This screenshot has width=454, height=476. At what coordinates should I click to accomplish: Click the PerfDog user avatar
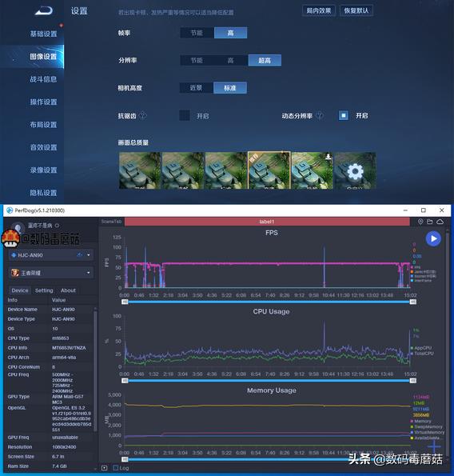point(18,228)
